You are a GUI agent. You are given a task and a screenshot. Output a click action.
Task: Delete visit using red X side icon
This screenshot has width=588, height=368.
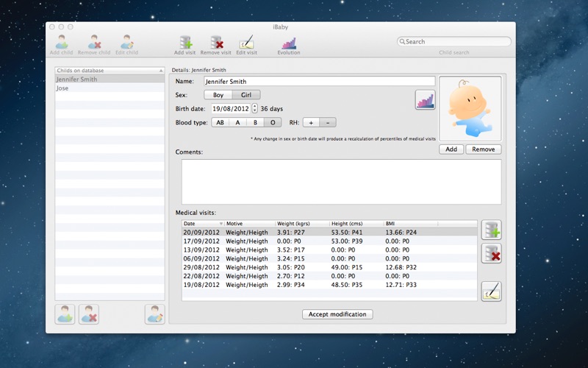tap(491, 254)
